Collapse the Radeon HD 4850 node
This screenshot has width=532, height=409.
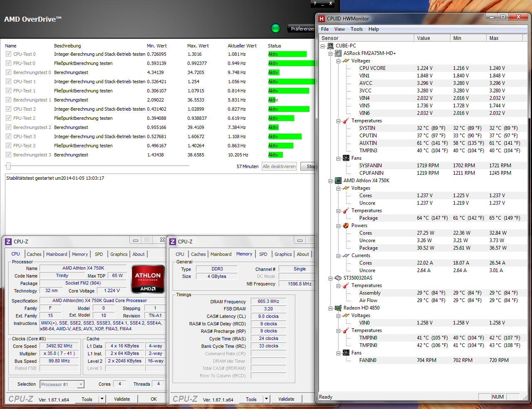331,308
